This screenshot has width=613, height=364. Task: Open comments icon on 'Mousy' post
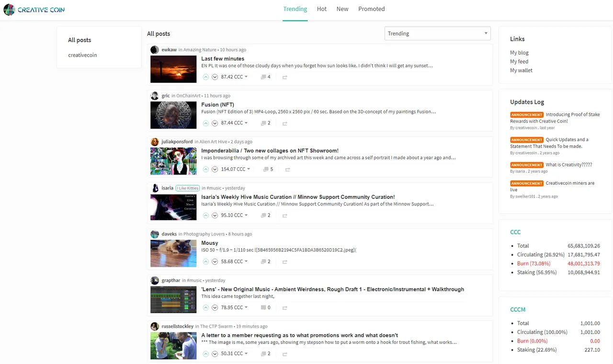pos(263,262)
